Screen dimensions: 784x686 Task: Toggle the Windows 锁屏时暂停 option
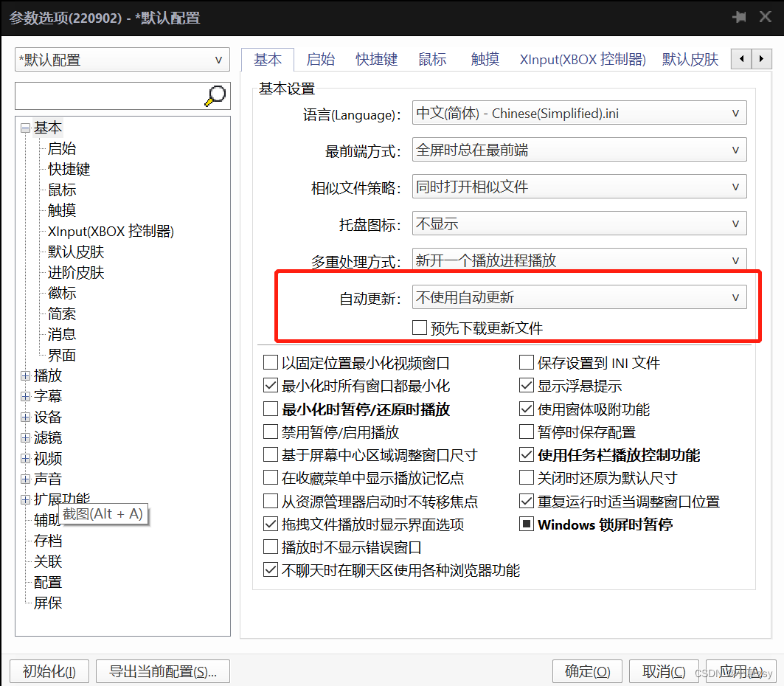527,524
